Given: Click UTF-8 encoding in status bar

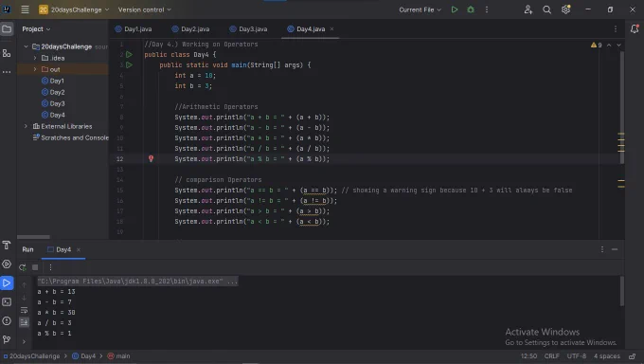Looking at the screenshot, I should [x=576, y=356].
